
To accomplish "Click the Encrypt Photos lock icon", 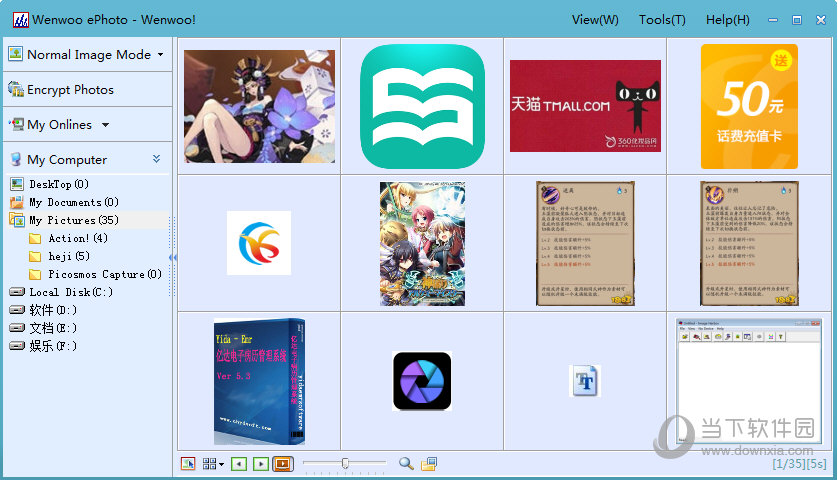I will [16, 89].
